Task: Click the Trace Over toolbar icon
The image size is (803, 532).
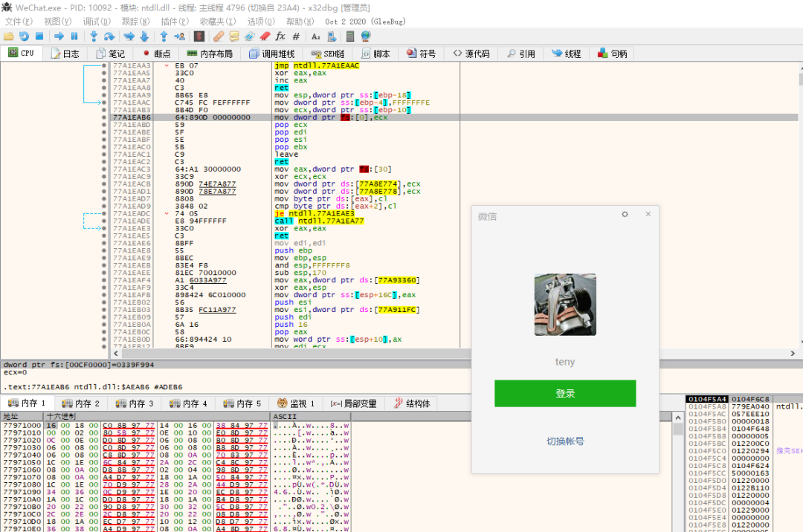Action: pos(144,36)
